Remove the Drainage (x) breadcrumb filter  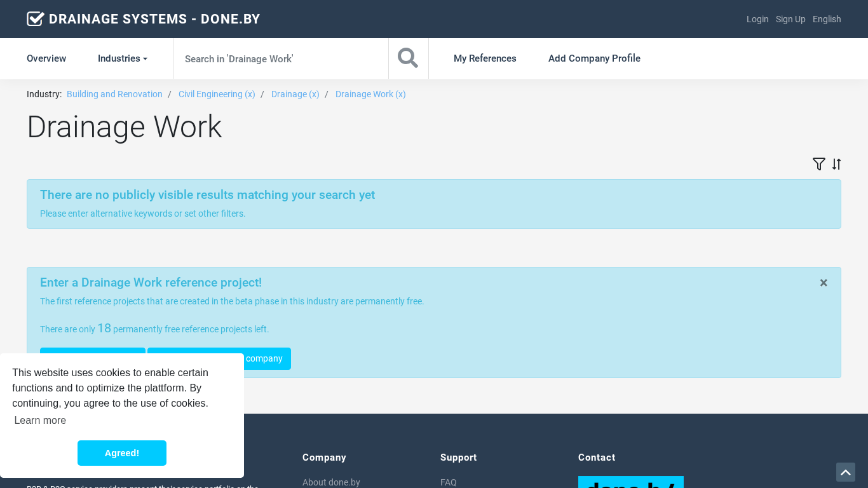coord(295,94)
